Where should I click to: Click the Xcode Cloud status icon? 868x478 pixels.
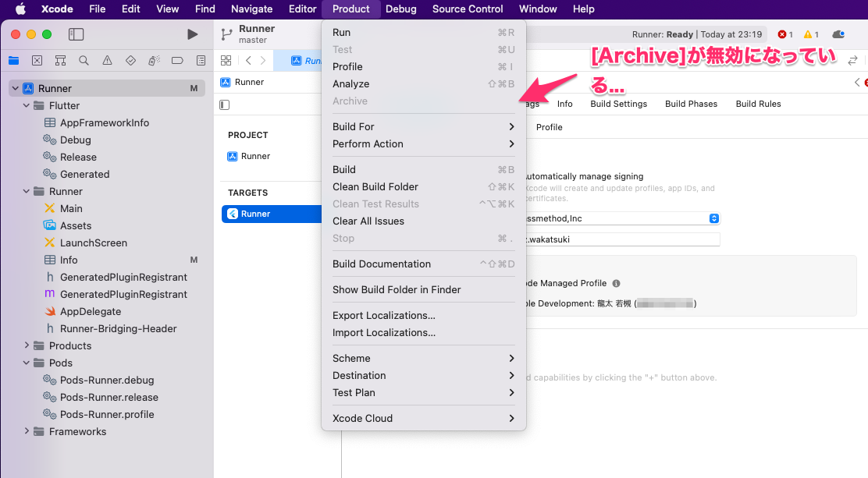point(838,34)
